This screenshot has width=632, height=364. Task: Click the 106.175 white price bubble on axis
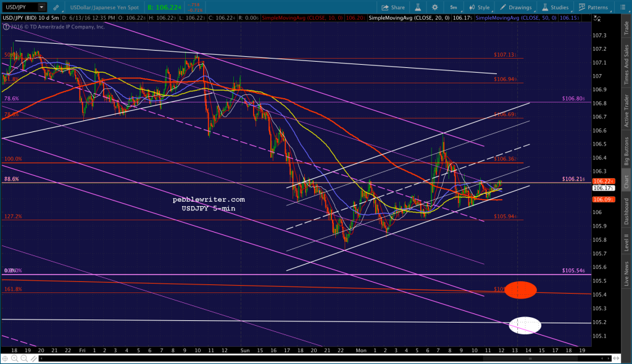point(604,188)
